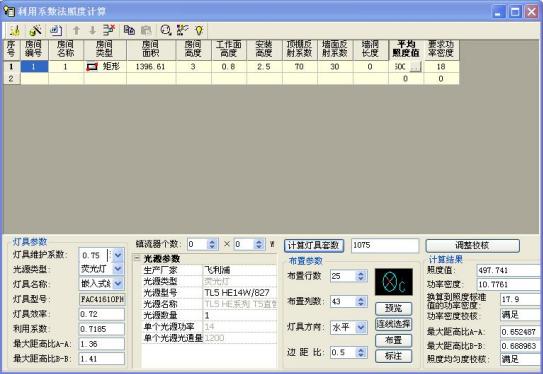Click the move row down arrow
Screen dimensions: 543x374
92,30
